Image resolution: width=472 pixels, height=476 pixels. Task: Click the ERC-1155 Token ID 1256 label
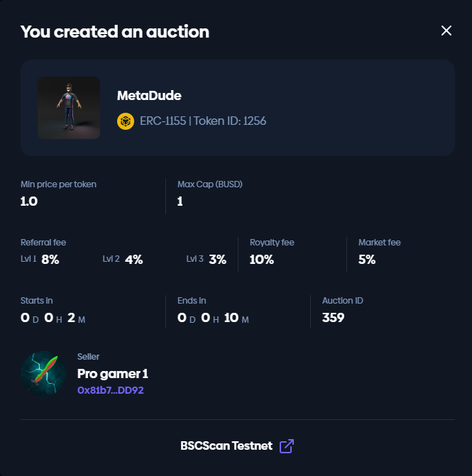pyautogui.click(x=203, y=121)
